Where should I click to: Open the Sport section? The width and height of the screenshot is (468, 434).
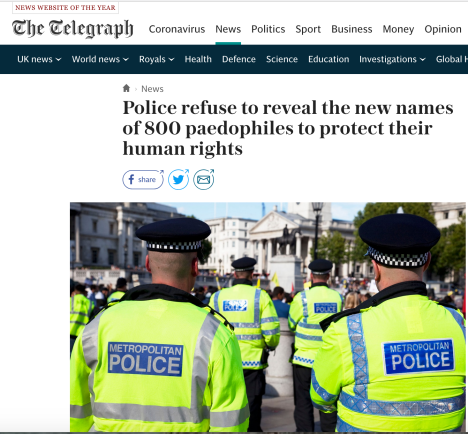coord(308,29)
